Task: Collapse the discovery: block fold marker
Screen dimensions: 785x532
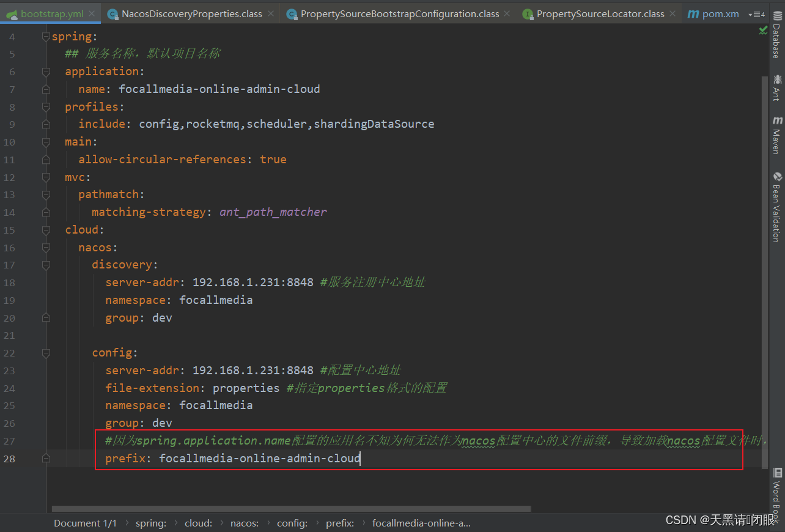Action: (x=46, y=265)
